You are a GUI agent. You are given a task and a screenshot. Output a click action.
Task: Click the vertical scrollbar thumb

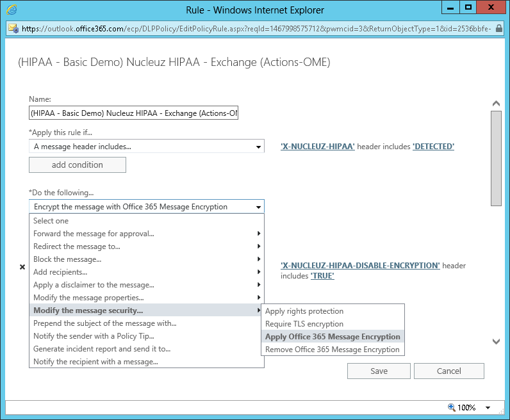point(496,158)
